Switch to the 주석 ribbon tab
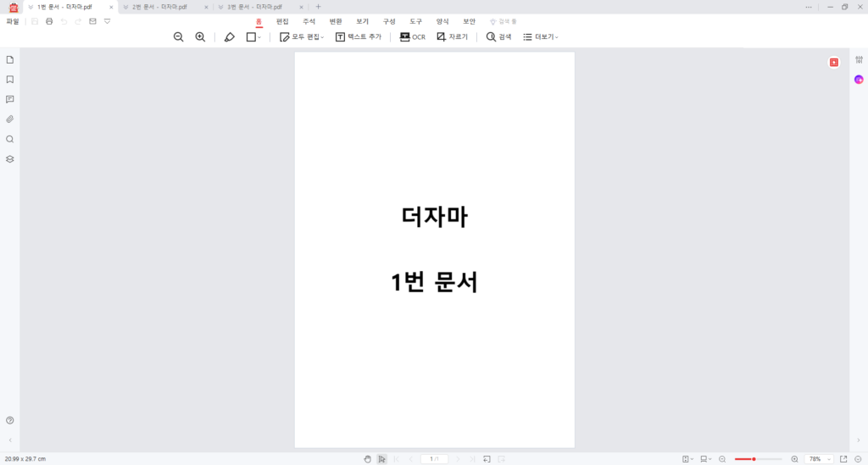The image size is (868, 465). [309, 21]
